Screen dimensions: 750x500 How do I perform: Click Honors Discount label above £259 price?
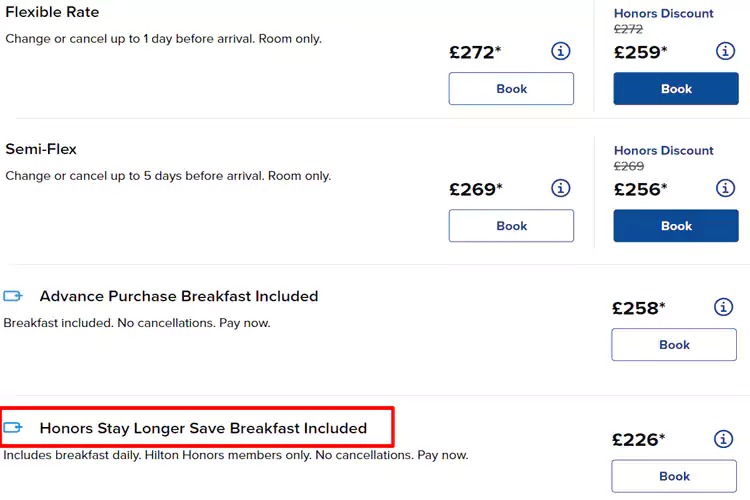click(664, 14)
